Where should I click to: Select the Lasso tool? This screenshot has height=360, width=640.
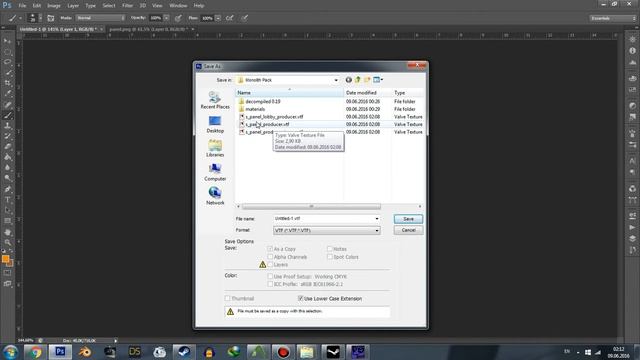7,62
